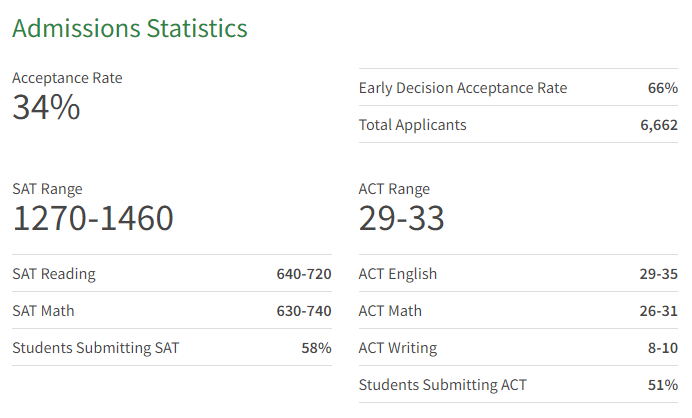Select the Early Decision Acceptance Rate row
Screen dimensions: 692x418
tap(518, 87)
